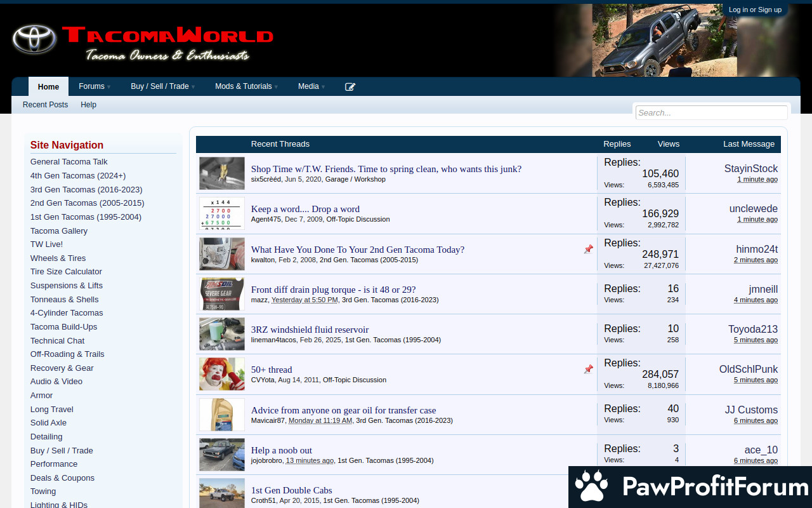
Task: Open Garage / Workshop forum link
Action: (355, 180)
